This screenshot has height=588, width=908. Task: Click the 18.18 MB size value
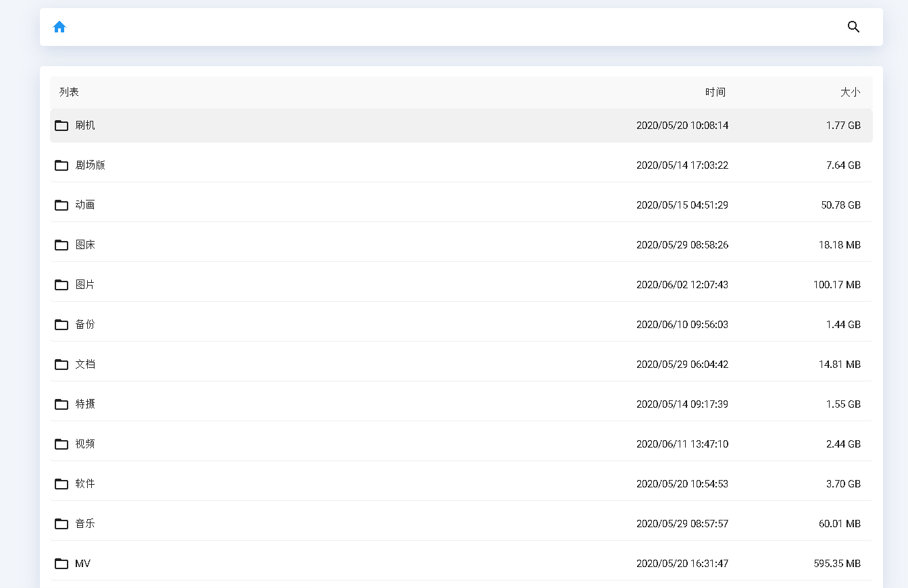coord(840,245)
